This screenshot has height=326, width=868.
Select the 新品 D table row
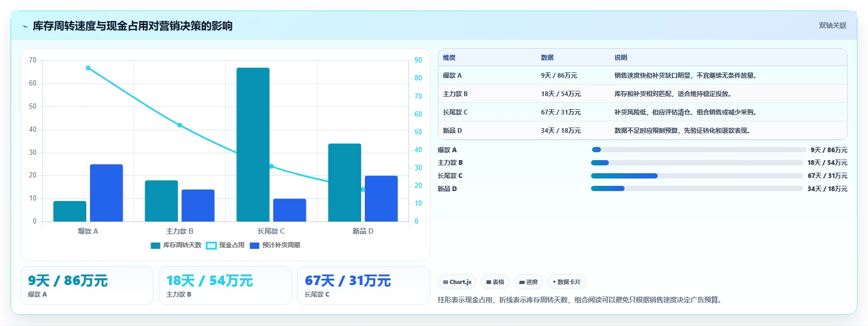642,131
